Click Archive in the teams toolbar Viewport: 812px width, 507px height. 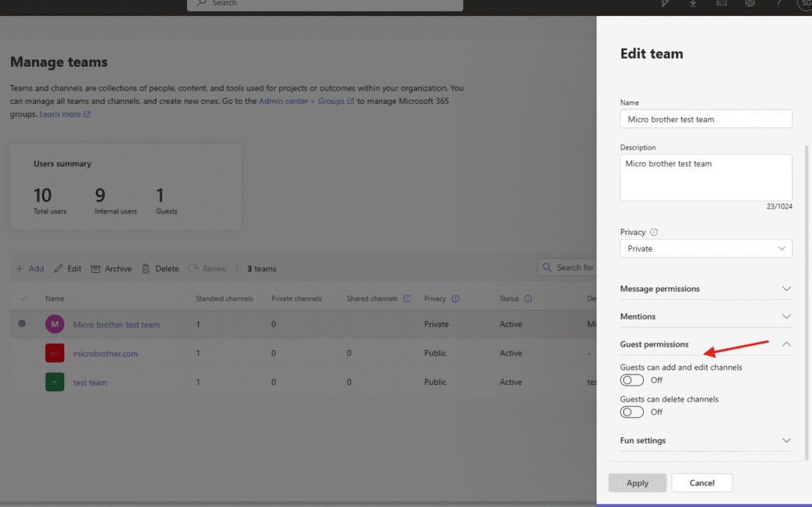pyautogui.click(x=111, y=269)
